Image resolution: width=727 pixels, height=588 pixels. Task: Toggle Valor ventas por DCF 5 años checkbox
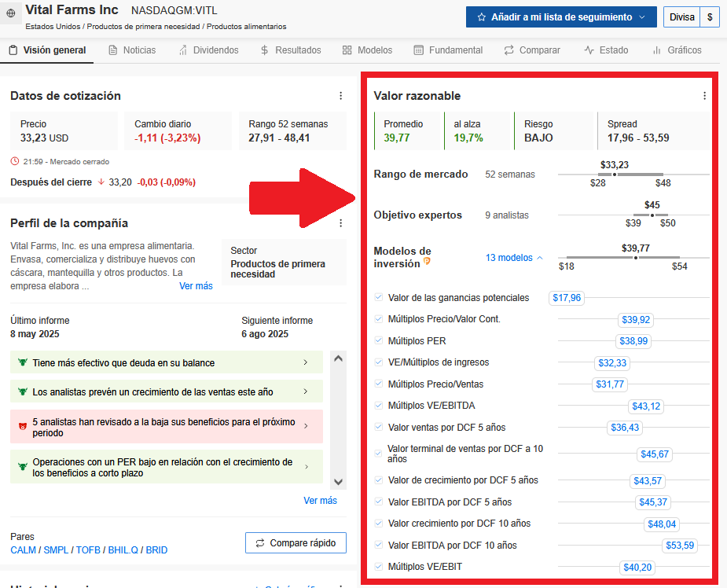coord(378,427)
